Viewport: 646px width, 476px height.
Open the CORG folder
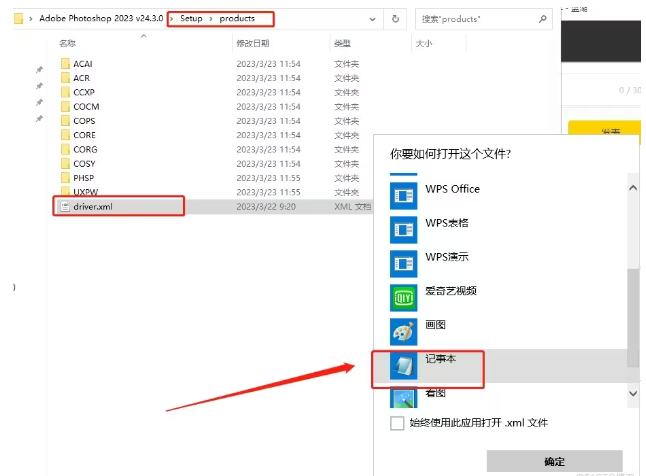click(x=85, y=149)
